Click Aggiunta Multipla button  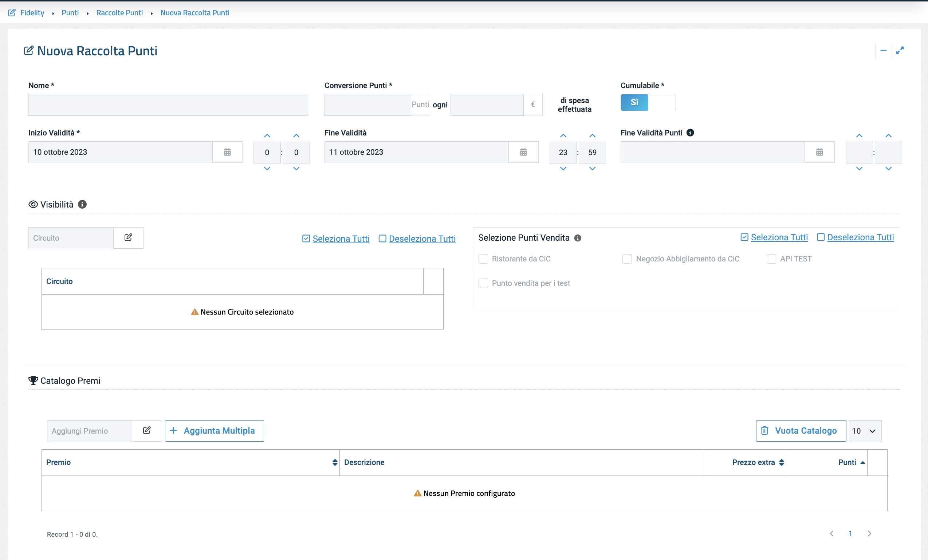click(214, 431)
